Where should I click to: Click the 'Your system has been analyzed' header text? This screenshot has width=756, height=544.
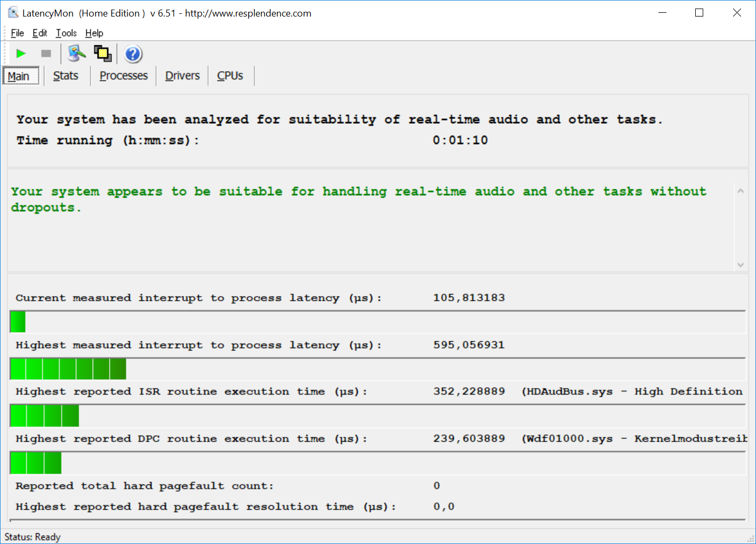[339, 119]
